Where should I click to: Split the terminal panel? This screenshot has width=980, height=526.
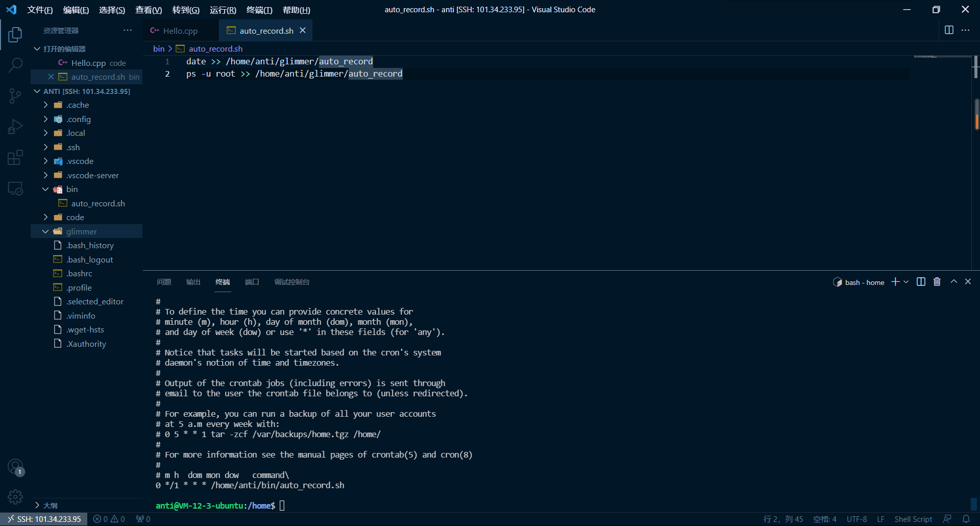pyautogui.click(x=921, y=282)
